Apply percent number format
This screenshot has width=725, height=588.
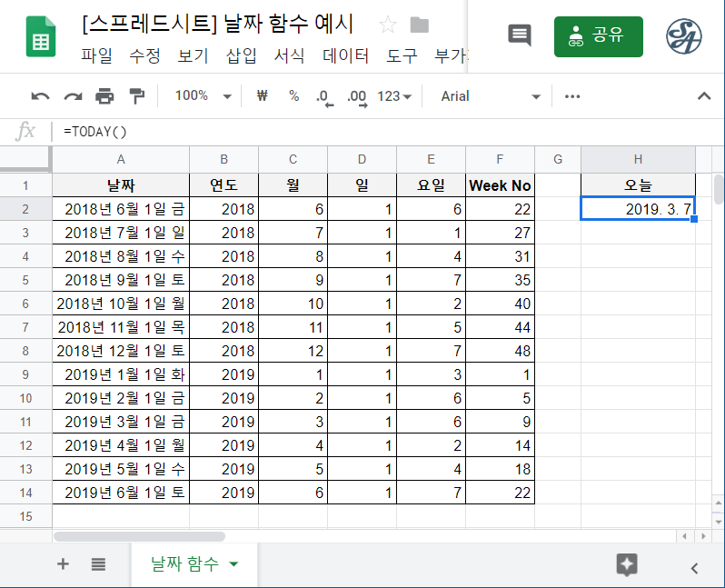point(293,96)
